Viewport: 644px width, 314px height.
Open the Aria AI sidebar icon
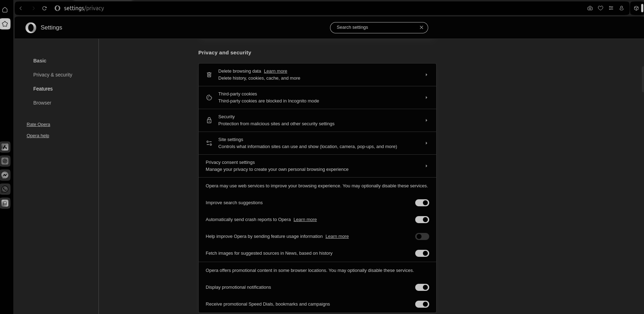(x=5, y=147)
